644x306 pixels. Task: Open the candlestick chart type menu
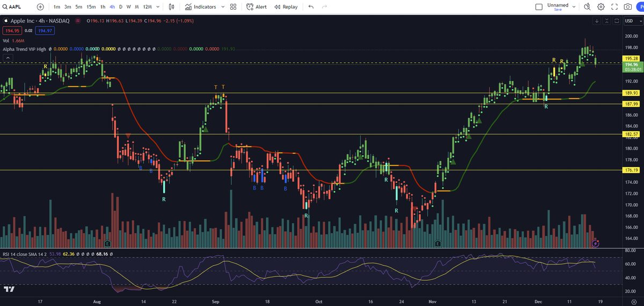tap(171, 7)
